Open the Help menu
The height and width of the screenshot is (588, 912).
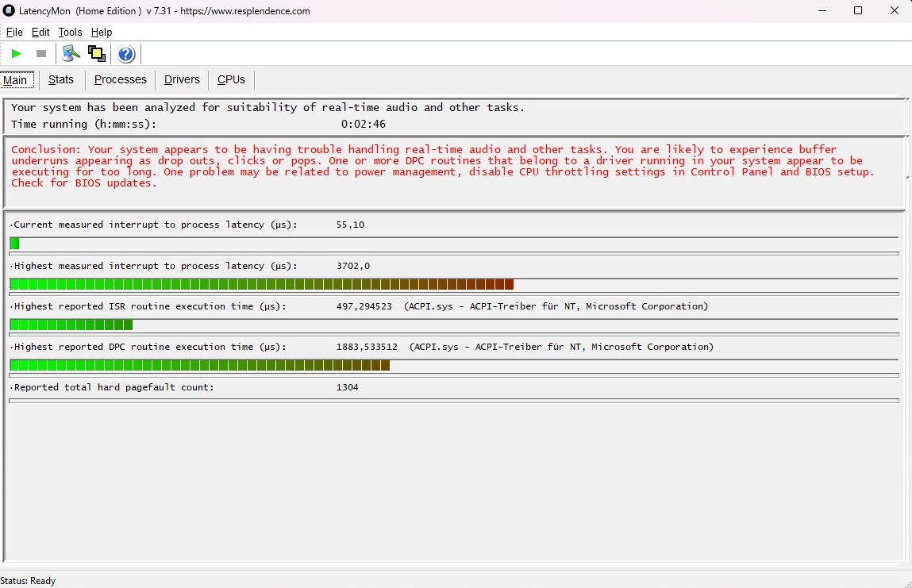pyautogui.click(x=102, y=33)
